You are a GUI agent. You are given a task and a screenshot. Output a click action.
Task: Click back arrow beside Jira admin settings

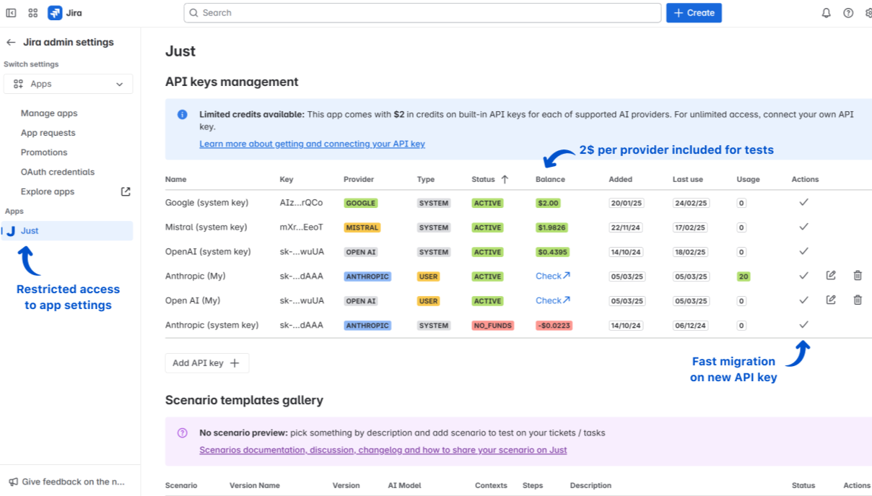(11, 43)
